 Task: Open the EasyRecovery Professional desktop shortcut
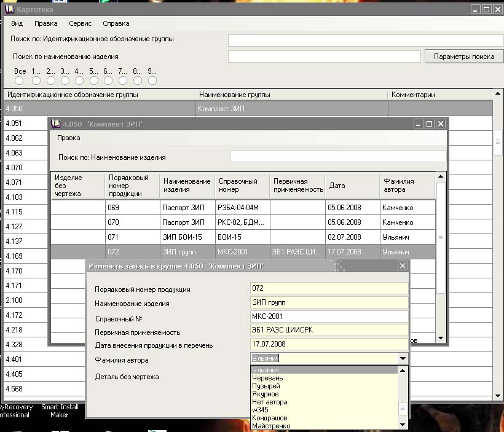[15, 410]
